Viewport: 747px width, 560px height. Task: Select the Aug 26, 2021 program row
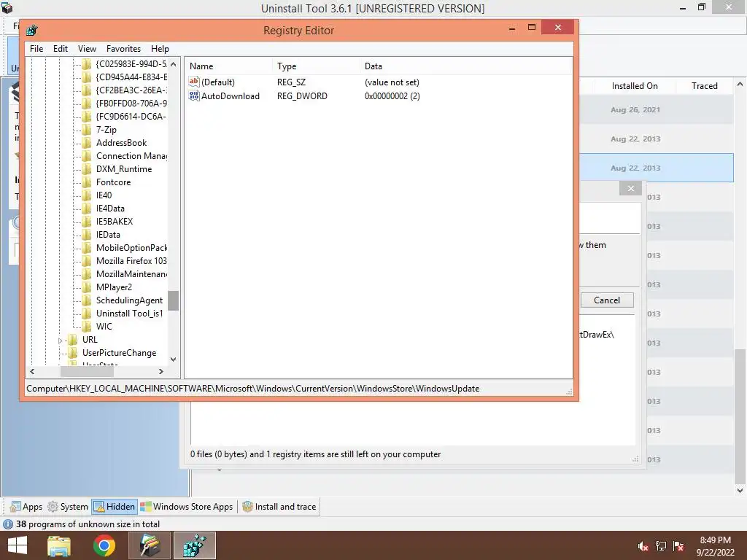[x=657, y=109]
